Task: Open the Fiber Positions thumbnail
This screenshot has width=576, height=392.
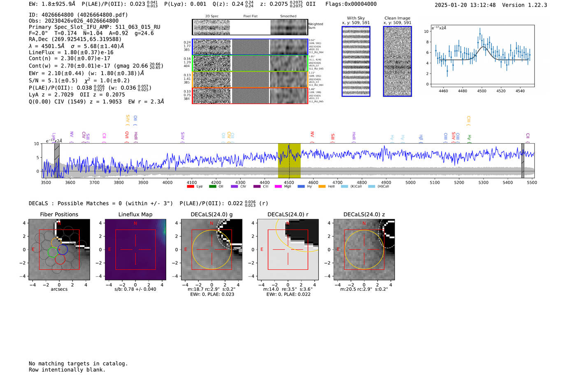Action: tap(59, 249)
